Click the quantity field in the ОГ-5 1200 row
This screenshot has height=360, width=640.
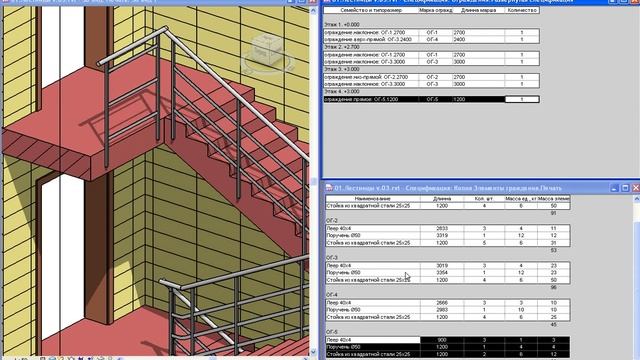pyautogui.click(x=522, y=99)
